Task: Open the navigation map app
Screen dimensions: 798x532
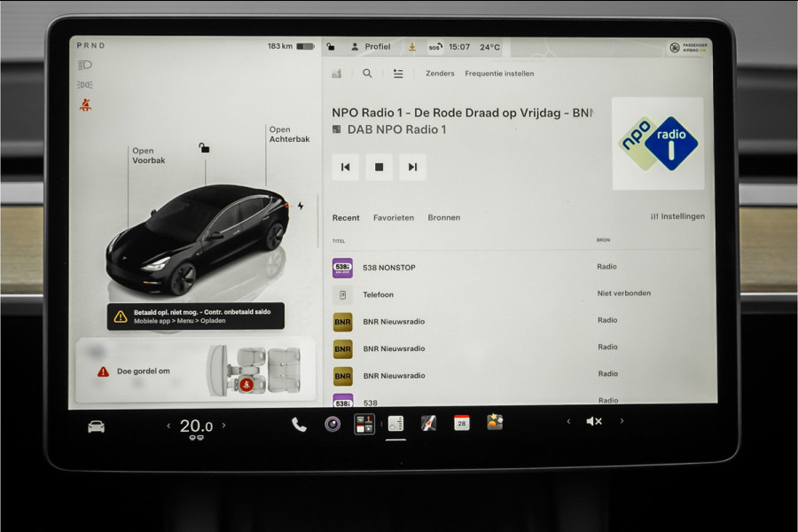Action: click(x=428, y=423)
